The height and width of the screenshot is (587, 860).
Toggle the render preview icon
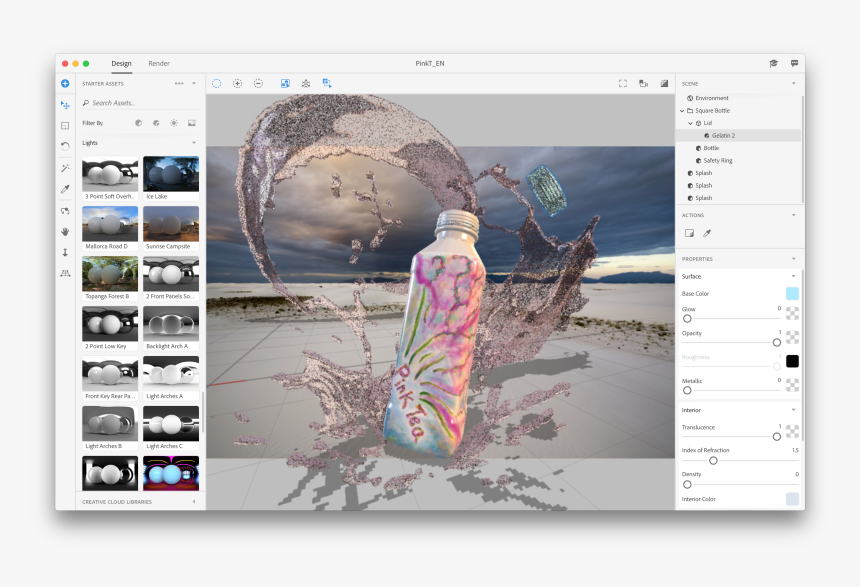click(664, 83)
